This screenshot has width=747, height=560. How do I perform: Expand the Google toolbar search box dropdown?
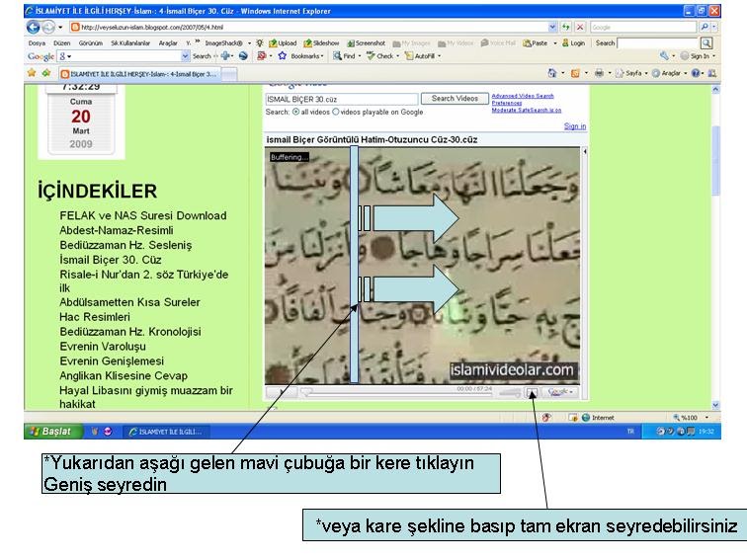[186, 56]
